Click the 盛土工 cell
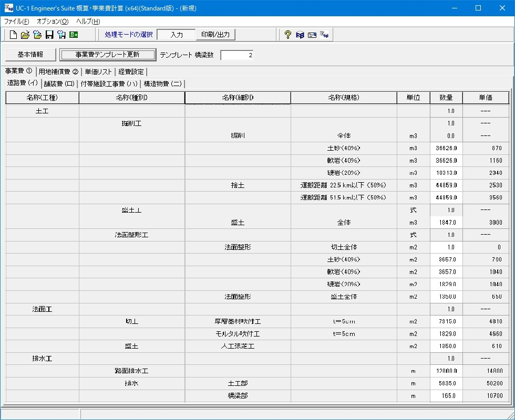The height and width of the screenshot is (420, 515). click(x=132, y=210)
